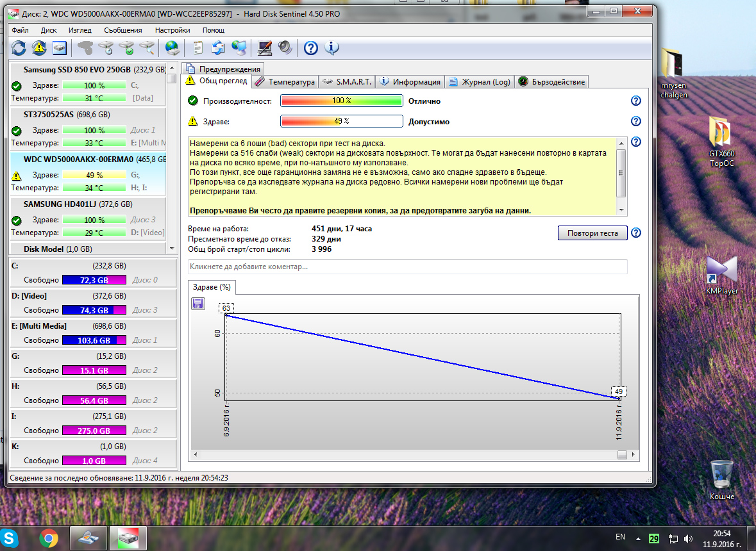Click the graph horizontal scroll left arrow
The width and height of the screenshot is (756, 551).
point(196,455)
